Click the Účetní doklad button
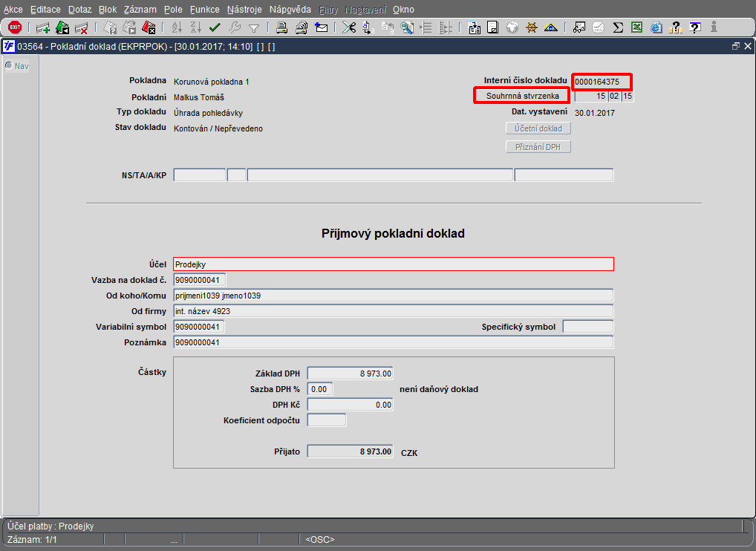Image resolution: width=756 pixels, height=551 pixels. pyautogui.click(x=538, y=128)
